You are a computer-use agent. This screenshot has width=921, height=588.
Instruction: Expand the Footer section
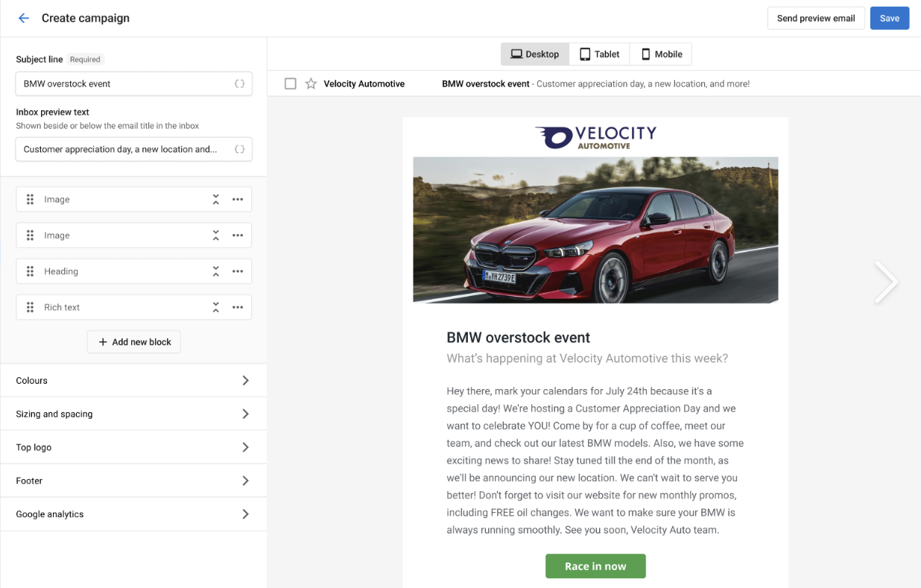[x=133, y=481]
